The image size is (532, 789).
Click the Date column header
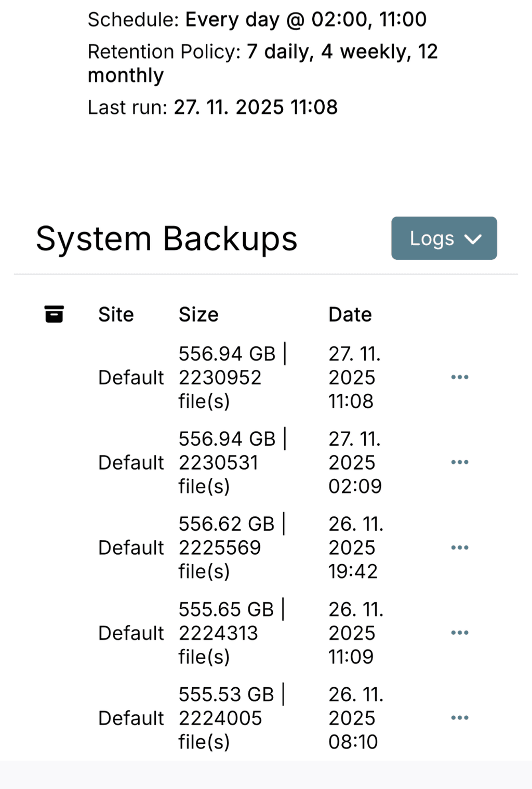coord(350,315)
